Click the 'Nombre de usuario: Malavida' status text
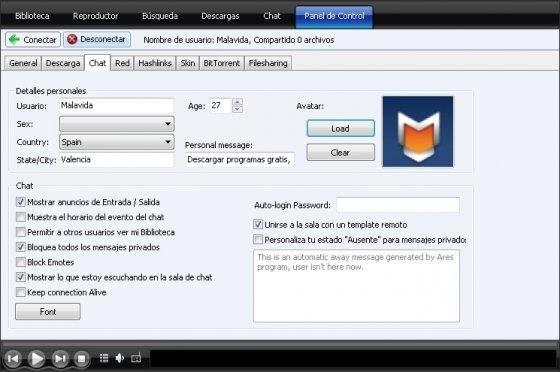The width and height of the screenshot is (560, 372). pyautogui.click(x=196, y=40)
